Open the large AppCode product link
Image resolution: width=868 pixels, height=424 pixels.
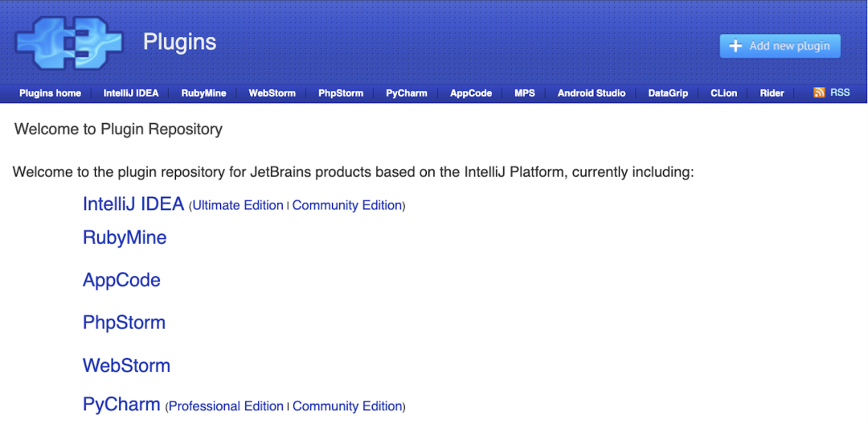(121, 280)
